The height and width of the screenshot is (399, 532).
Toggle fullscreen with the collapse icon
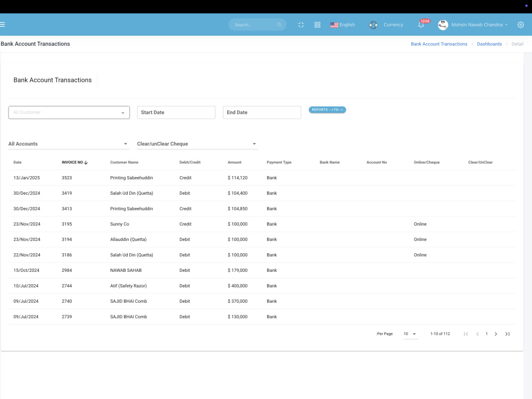[x=301, y=25]
